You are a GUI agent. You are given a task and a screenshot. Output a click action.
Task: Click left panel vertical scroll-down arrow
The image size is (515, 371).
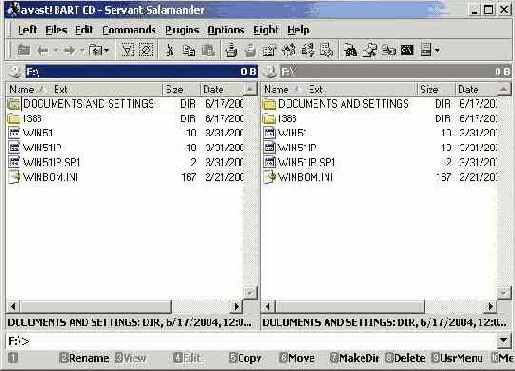[250, 293]
